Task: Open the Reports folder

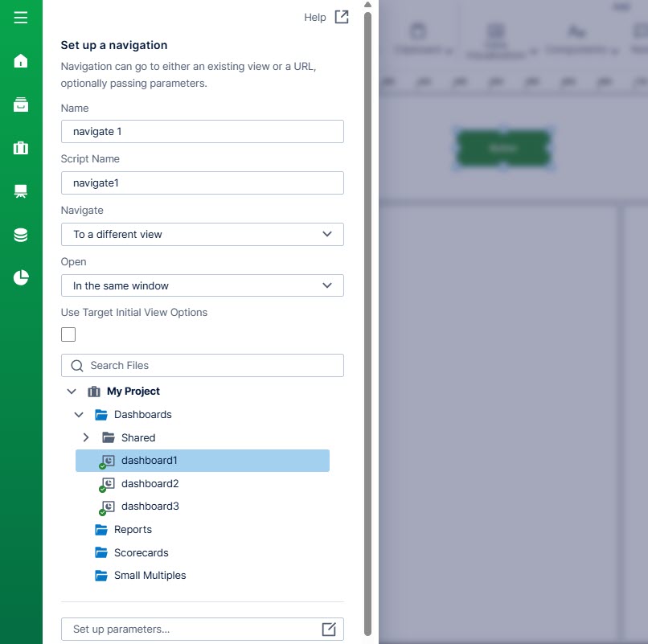Action: (133, 530)
